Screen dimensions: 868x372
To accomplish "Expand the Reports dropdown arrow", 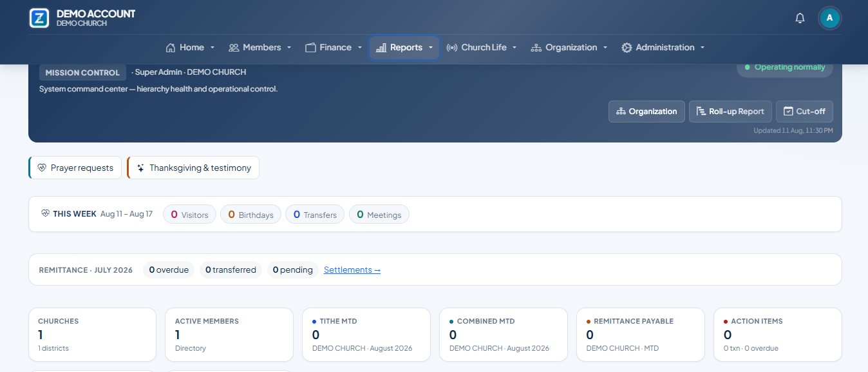I will point(431,48).
